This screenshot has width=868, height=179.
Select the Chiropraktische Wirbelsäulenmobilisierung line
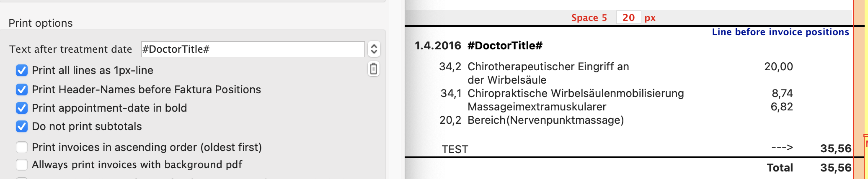pyautogui.click(x=575, y=93)
